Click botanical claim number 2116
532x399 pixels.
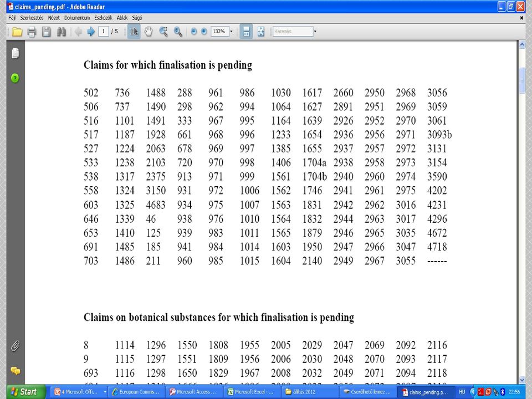coord(437,345)
